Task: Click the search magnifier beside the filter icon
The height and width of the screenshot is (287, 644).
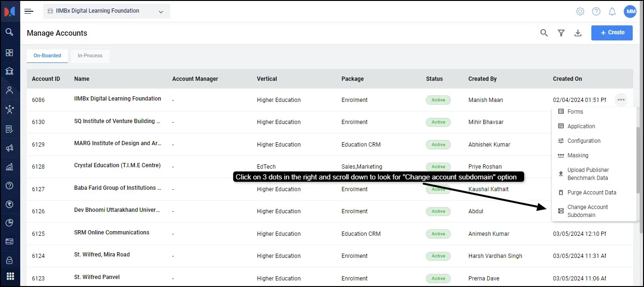Action: click(544, 33)
